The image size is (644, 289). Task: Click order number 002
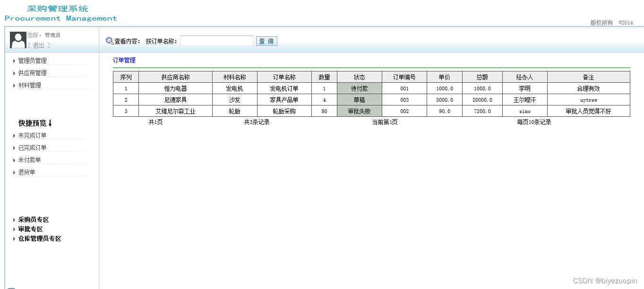[404, 111]
